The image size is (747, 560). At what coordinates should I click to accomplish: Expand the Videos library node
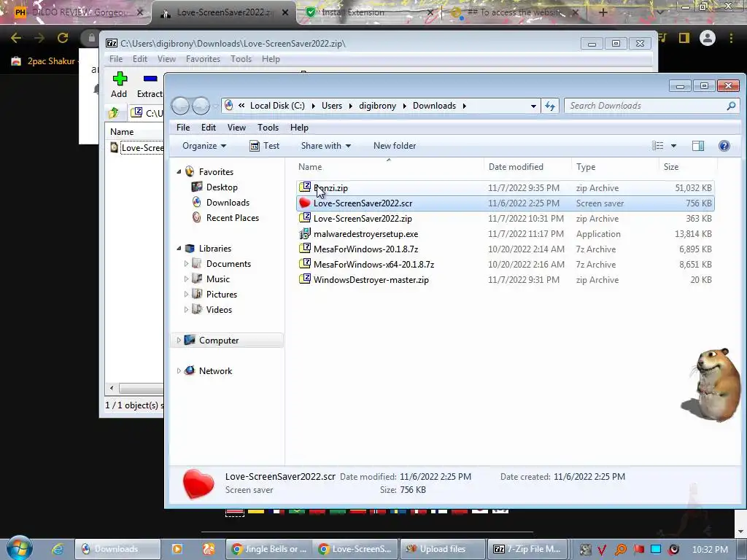coord(186,309)
